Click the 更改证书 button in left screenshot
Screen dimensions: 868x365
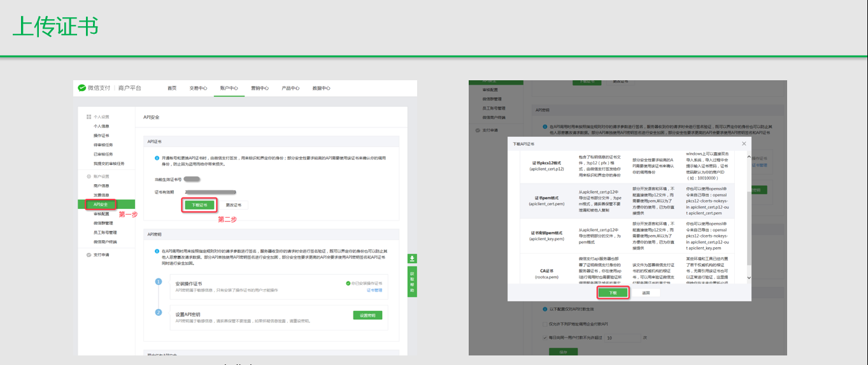(x=233, y=205)
